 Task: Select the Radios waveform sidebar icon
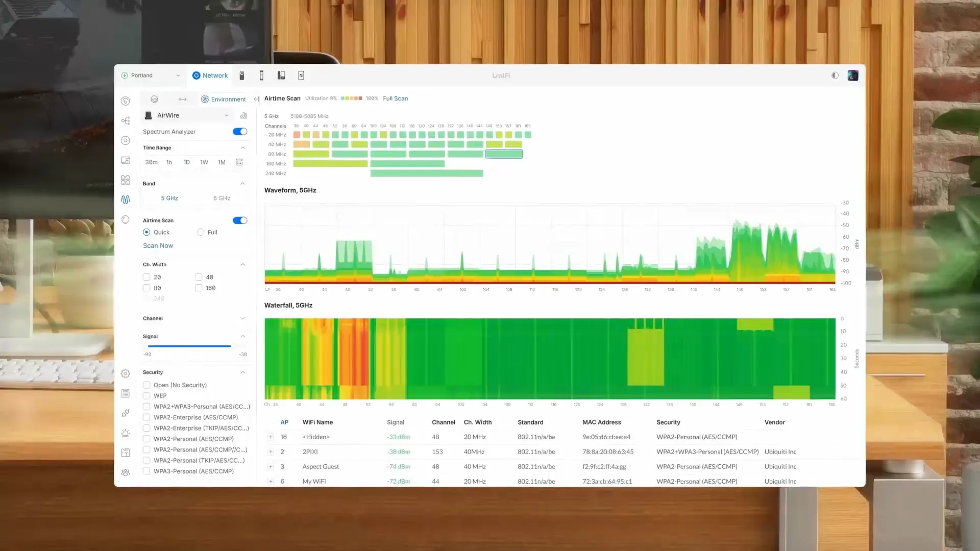coord(126,200)
